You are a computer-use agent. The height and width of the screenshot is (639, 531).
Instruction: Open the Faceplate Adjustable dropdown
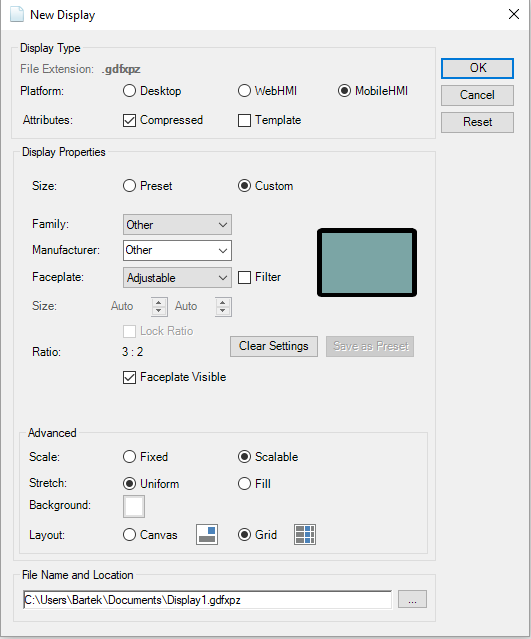point(177,278)
